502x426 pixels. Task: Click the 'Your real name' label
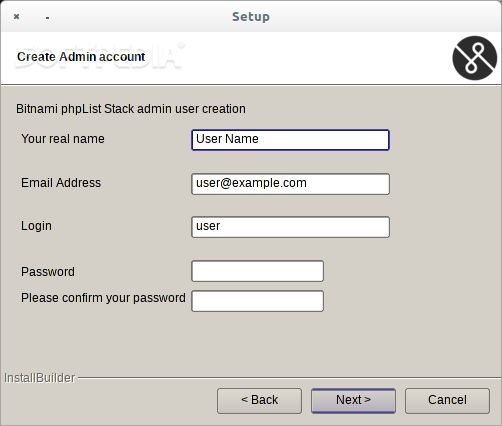[x=63, y=139]
